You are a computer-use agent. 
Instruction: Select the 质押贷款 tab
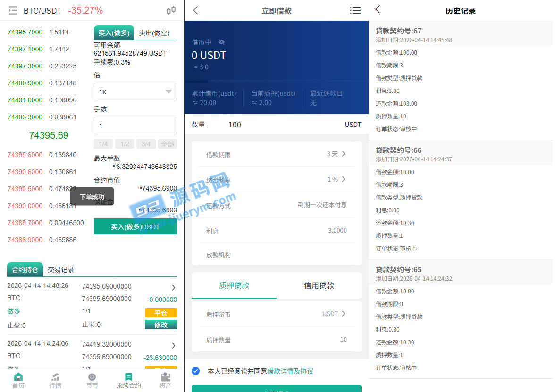pos(234,285)
